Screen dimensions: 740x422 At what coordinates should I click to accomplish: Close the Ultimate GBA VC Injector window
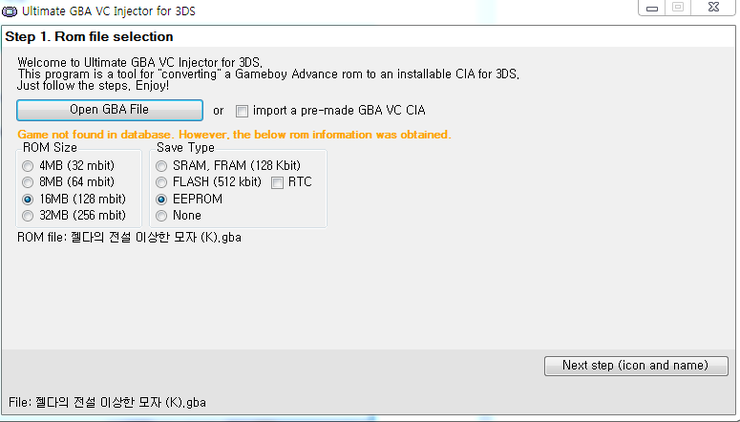click(714, 8)
